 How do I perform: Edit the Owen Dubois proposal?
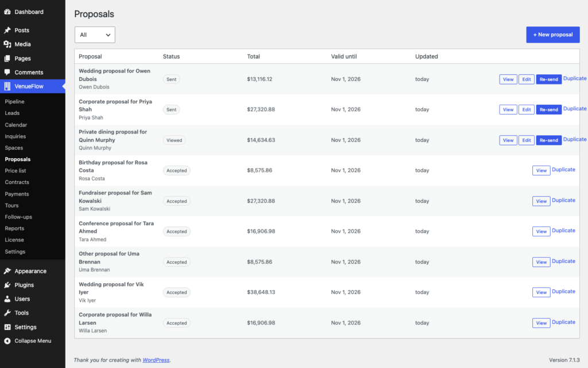[x=527, y=79]
